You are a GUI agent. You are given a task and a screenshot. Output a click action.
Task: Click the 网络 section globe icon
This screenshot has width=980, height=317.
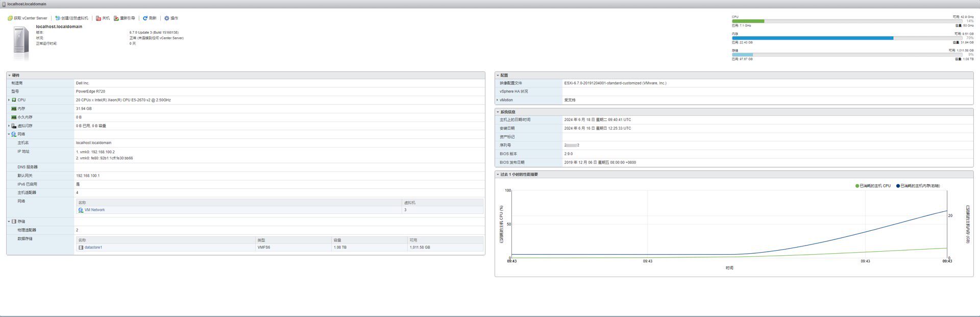(14, 134)
